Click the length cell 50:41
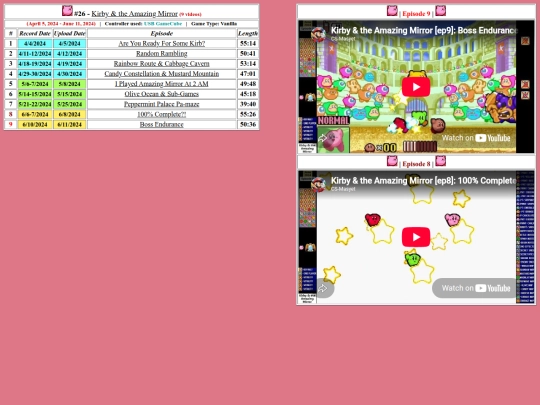 (x=248, y=53)
